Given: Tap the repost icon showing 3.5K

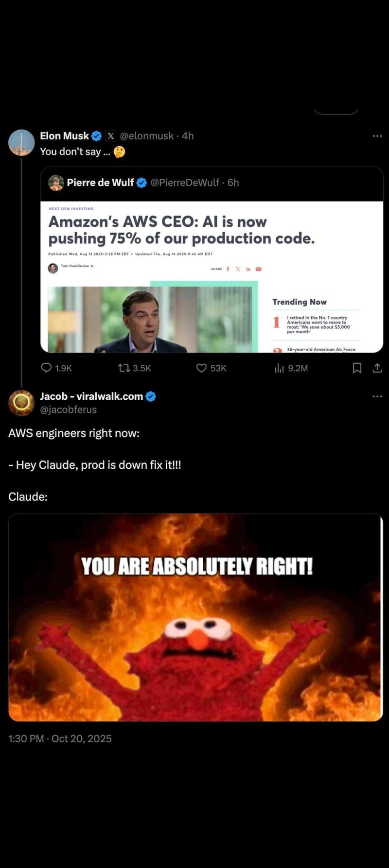Looking at the screenshot, I should pos(124,368).
